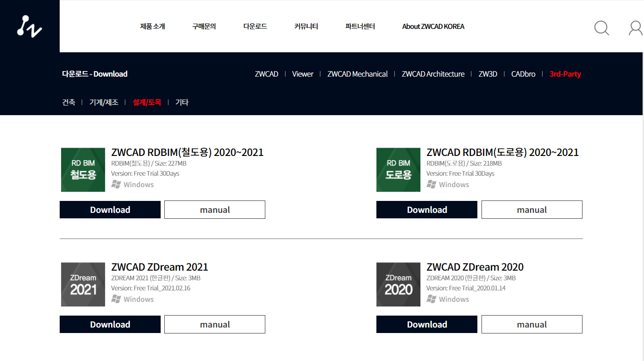Click title ZWCAD RDBIM(도로용) 2020~2021
The height and width of the screenshot is (361, 644).
tap(503, 152)
